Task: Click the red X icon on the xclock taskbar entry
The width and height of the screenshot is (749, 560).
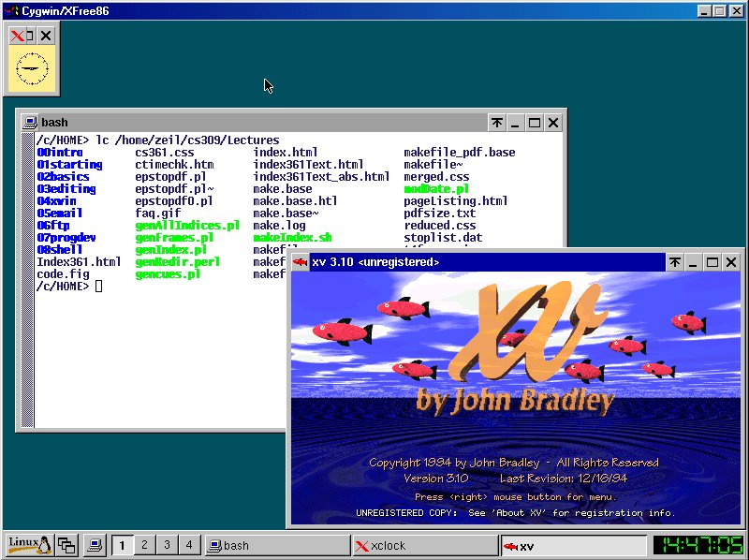Action: pos(363,544)
